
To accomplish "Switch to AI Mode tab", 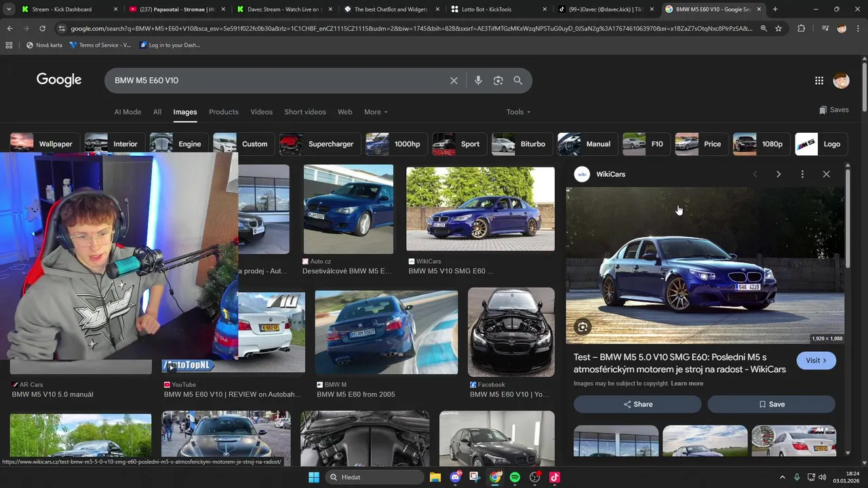I will pyautogui.click(x=127, y=112).
